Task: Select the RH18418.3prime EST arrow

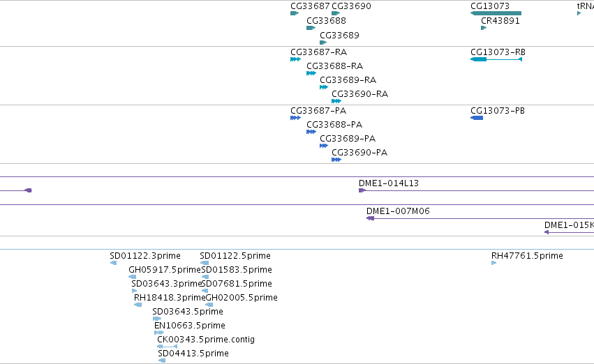Action: tap(138, 305)
